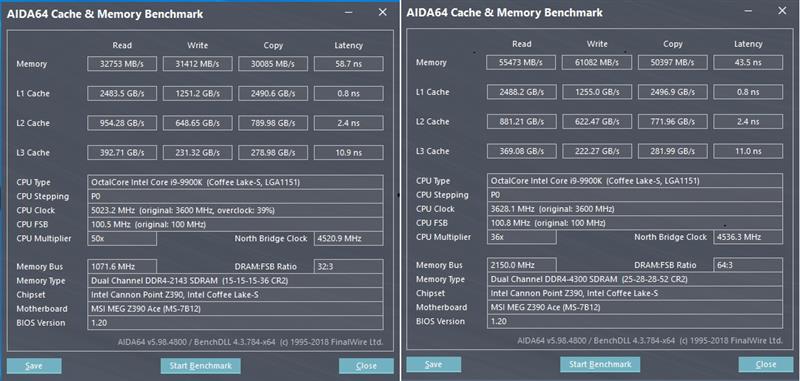Viewport: 800px width, 381px height.
Task: Click the right window's BIOS Version 1.20 field
Action: coord(635,321)
